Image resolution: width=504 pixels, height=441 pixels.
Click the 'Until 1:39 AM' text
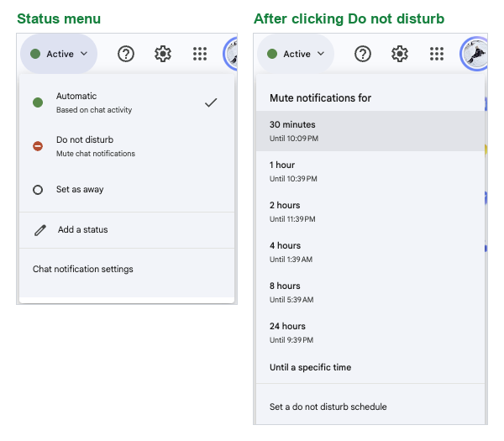coord(291,260)
